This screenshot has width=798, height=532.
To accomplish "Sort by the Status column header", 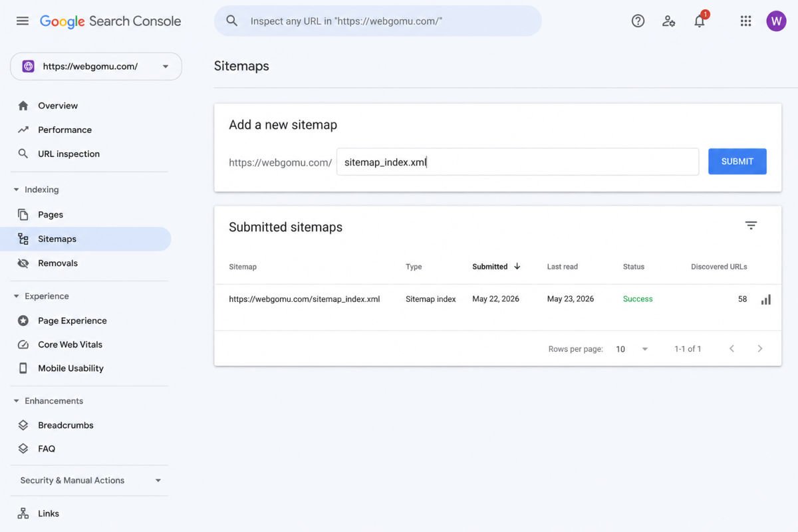I will tap(634, 267).
